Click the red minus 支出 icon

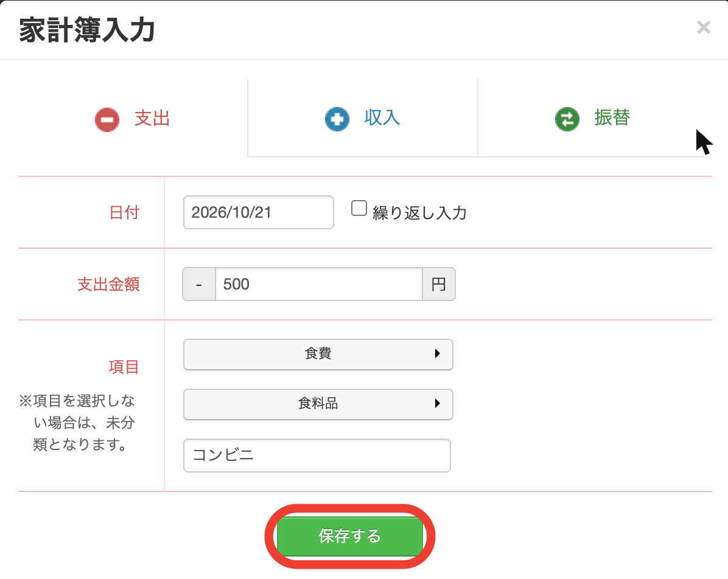[x=107, y=119]
